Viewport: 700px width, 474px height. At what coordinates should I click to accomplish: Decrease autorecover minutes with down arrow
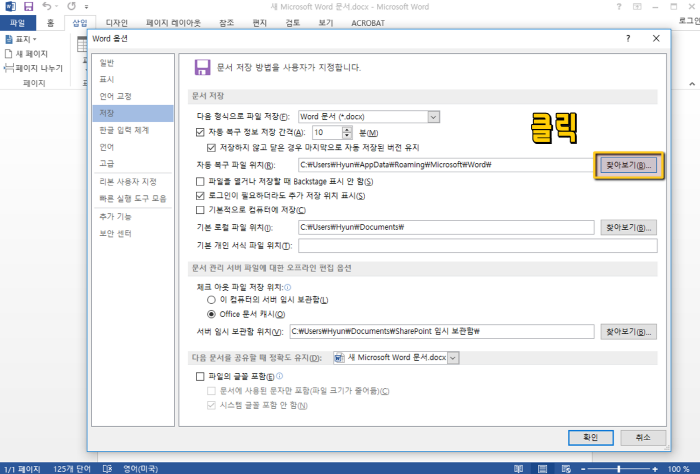pos(347,136)
